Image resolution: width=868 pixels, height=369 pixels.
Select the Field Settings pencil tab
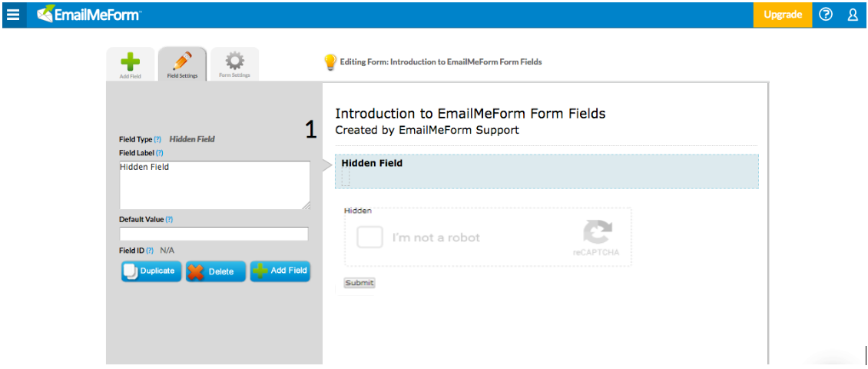[x=182, y=65]
